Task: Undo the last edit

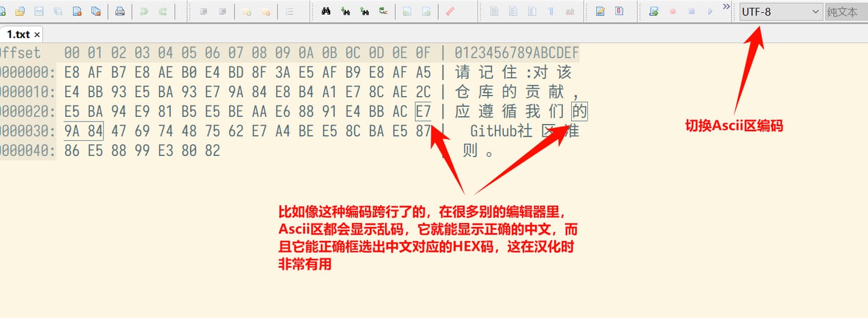Action: (144, 11)
